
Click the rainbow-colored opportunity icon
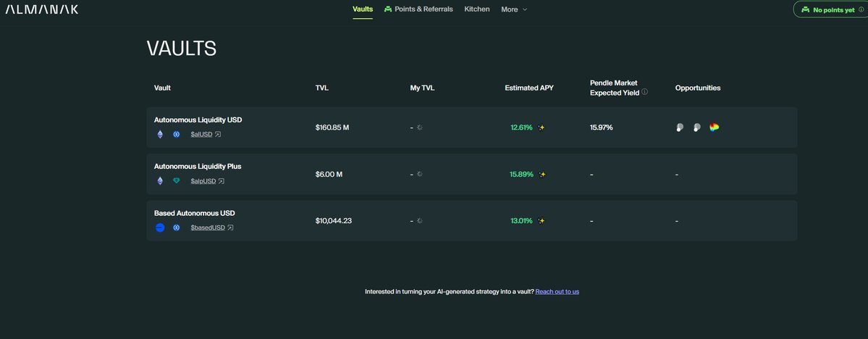[x=714, y=127]
